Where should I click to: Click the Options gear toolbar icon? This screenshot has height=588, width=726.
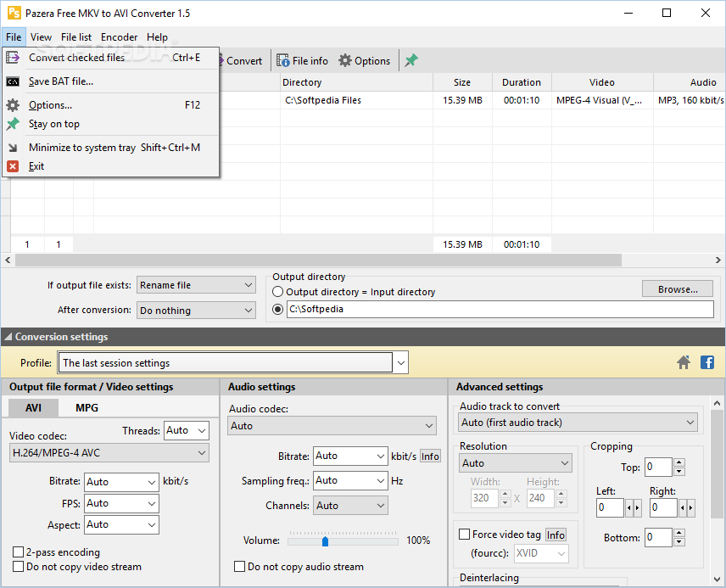[x=345, y=61]
